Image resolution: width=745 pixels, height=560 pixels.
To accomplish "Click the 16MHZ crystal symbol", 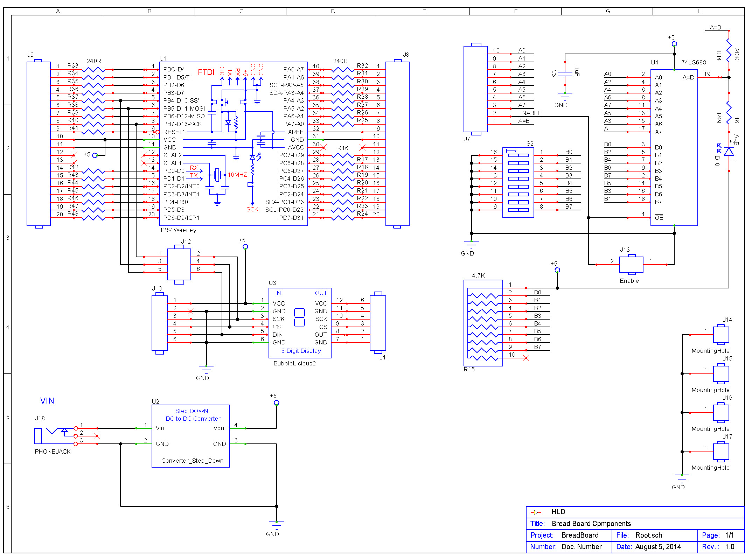I will pyautogui.click(x=217, y=175).
